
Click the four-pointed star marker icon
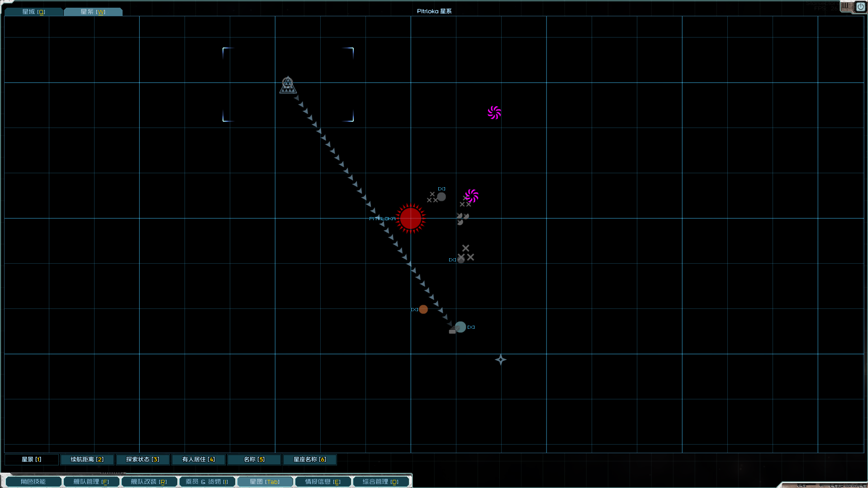click(500, 360)
